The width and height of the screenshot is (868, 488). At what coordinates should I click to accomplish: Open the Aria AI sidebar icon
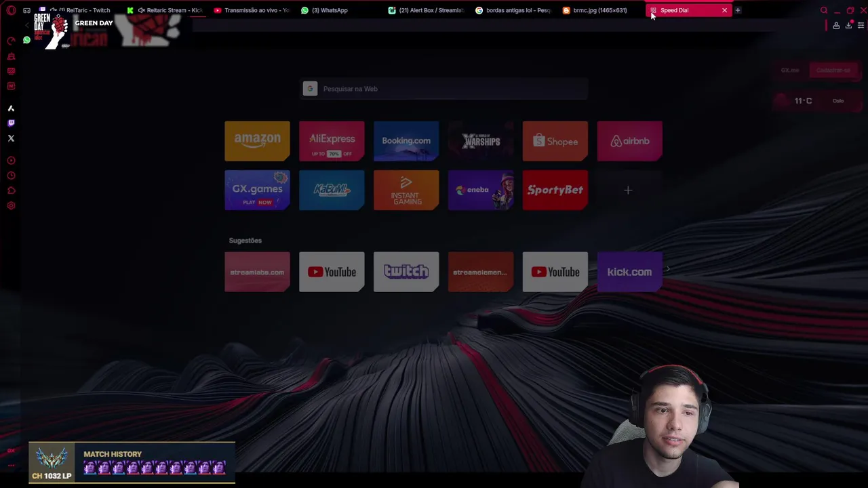(11, 108)
